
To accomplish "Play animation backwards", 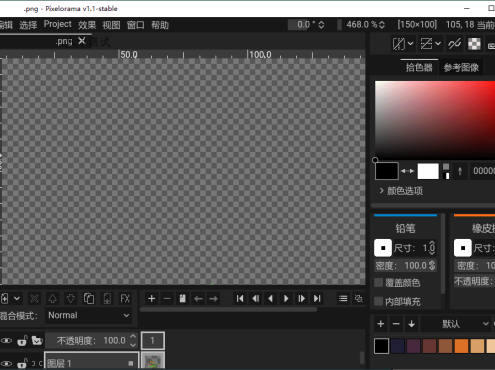I will [271, 299].
